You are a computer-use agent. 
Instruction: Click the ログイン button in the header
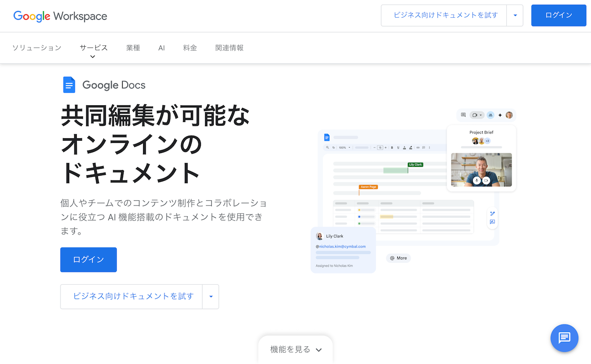click(x=558, y=15)
